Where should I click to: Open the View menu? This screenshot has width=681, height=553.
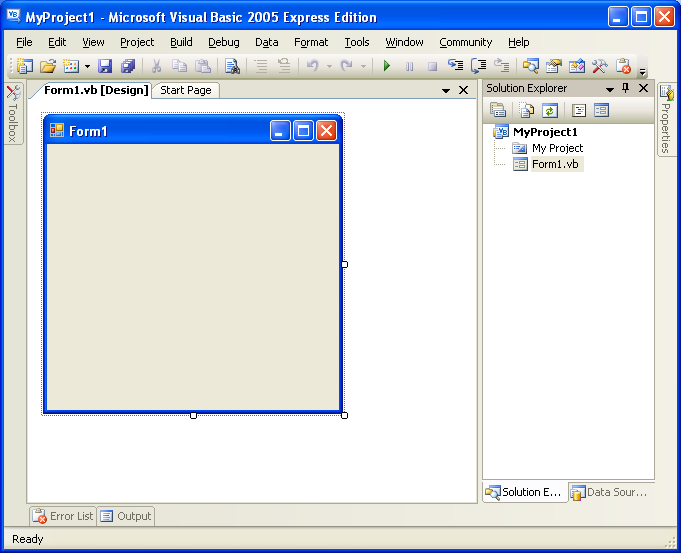93,42
